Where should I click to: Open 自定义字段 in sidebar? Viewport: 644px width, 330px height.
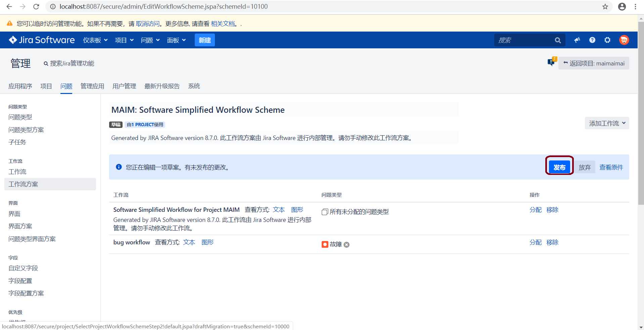click(23, 268)
